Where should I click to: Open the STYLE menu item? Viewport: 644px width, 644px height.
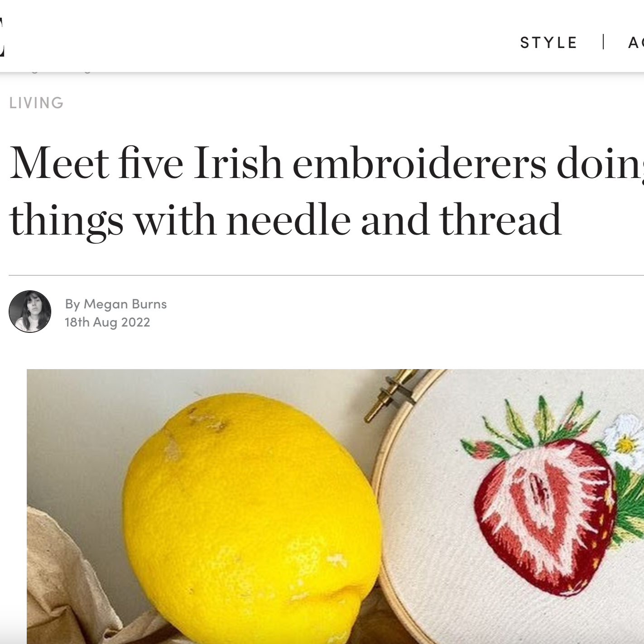[x=548, y=43]
